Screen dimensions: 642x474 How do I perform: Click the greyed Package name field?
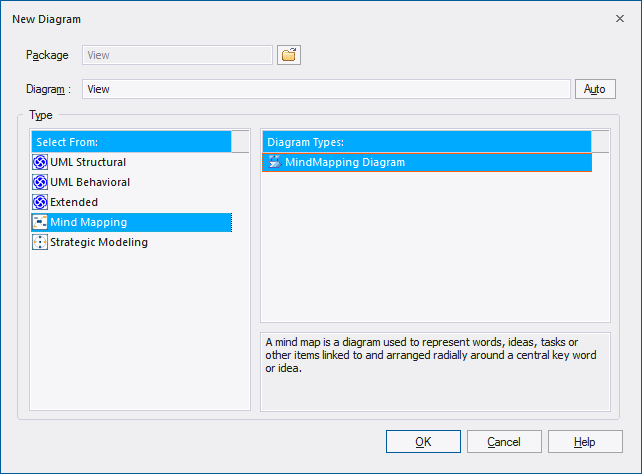click(177, 55)
